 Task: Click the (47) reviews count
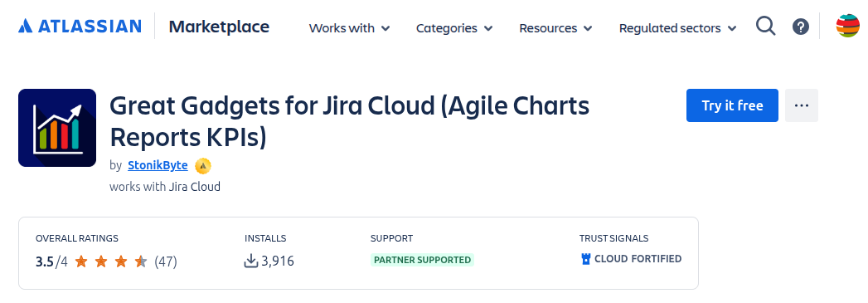click(166, 261)
